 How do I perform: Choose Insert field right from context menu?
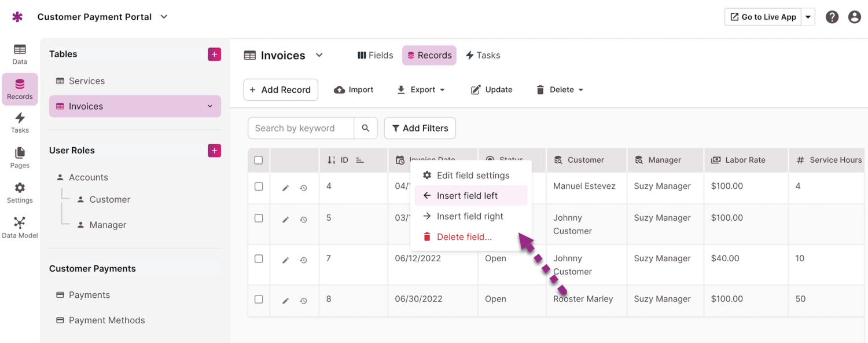click(469, 216)
